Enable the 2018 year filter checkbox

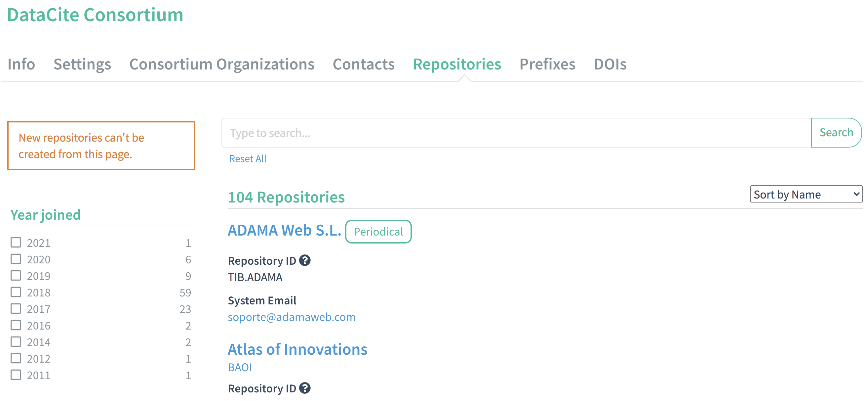pyautogui.click(x=16, y=292)
